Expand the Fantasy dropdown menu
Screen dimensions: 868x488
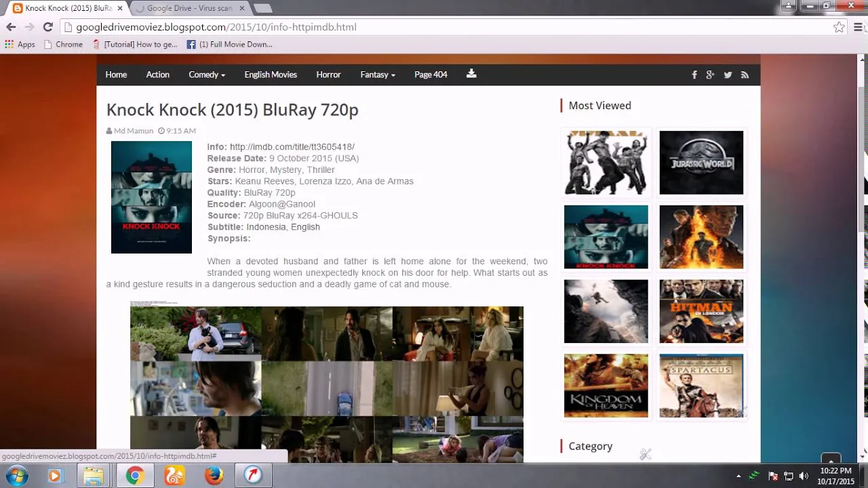[378, 75]
